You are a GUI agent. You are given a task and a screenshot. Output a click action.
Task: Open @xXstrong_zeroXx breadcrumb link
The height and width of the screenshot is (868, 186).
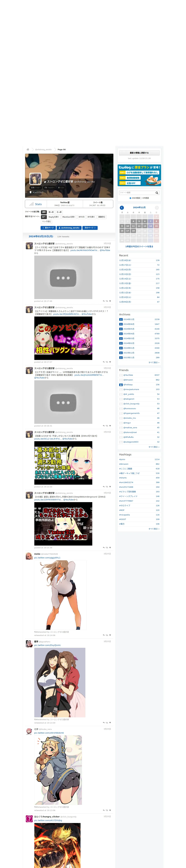point(43,150)
